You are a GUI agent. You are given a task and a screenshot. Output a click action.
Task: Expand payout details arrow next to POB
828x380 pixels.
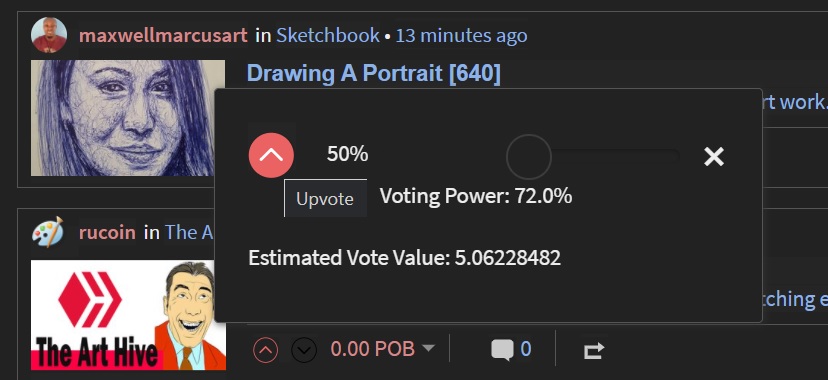(x=429, y=348)
